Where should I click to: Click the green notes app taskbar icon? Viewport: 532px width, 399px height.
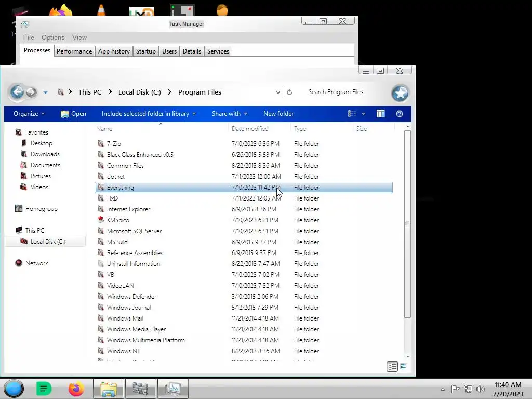pyautogui.click(x=44, y=389)
